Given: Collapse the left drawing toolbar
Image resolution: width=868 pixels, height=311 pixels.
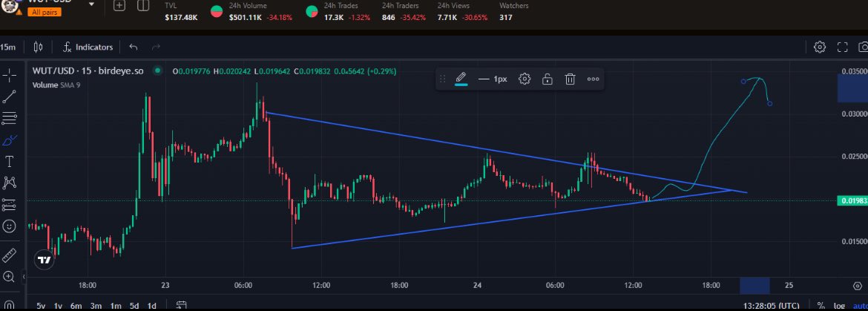Looking at the screenshot, I should (24, 277).
